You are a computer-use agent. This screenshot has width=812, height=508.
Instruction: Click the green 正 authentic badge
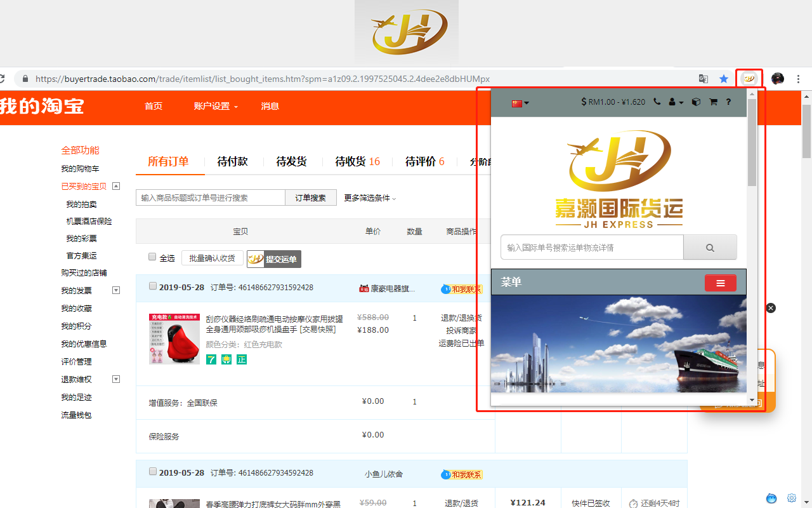pos(242,359)
